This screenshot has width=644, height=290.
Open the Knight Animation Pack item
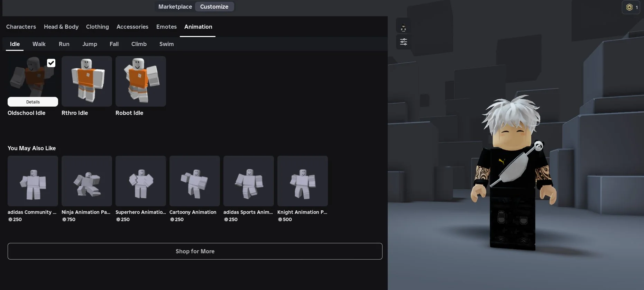coord(303,181)
